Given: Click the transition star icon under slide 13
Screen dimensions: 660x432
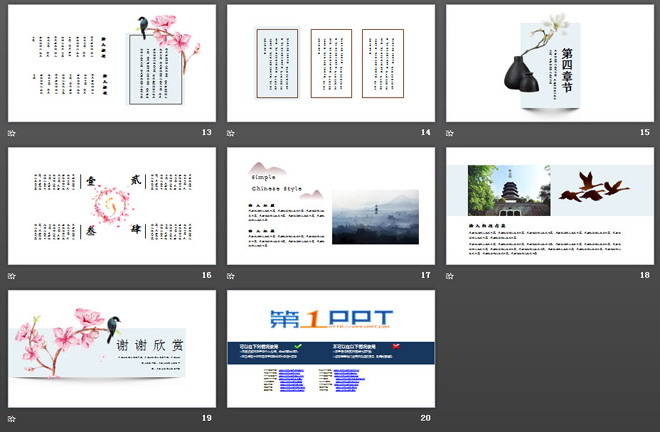Looking at the screenshot, I should point(12,132).
